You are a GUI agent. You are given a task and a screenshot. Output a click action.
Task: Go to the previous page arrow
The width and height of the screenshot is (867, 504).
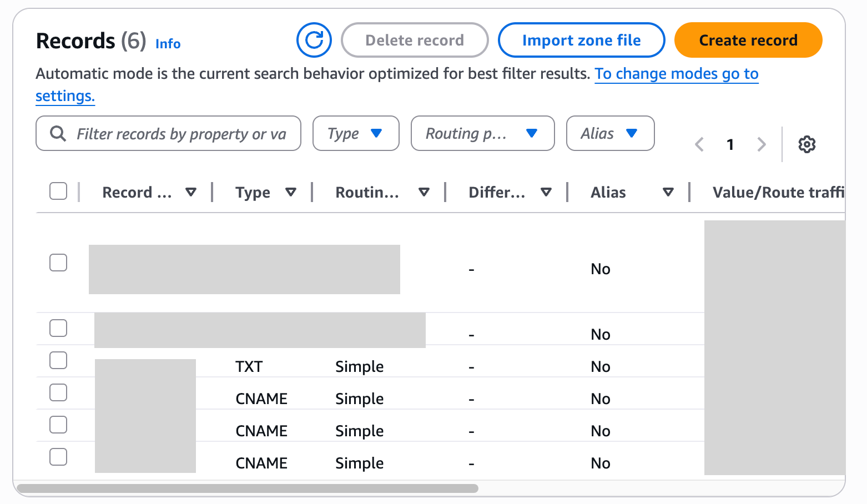[x=699, y=144]
